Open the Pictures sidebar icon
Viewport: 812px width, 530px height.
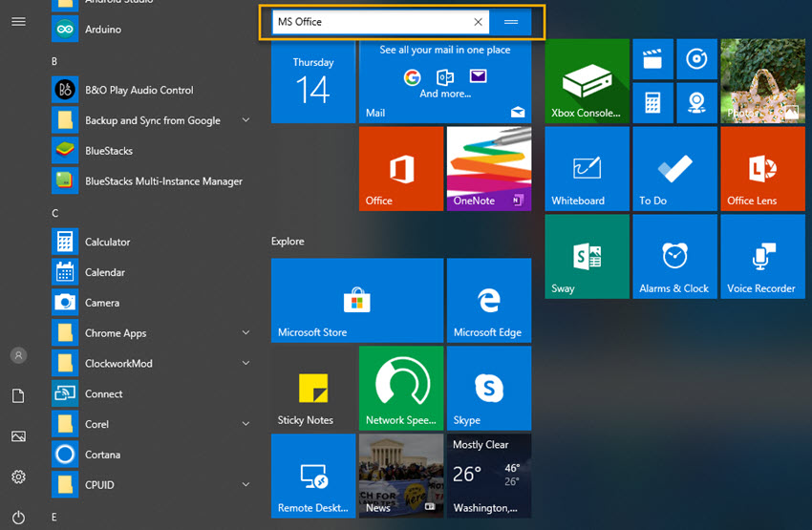[x=19, y=436]
